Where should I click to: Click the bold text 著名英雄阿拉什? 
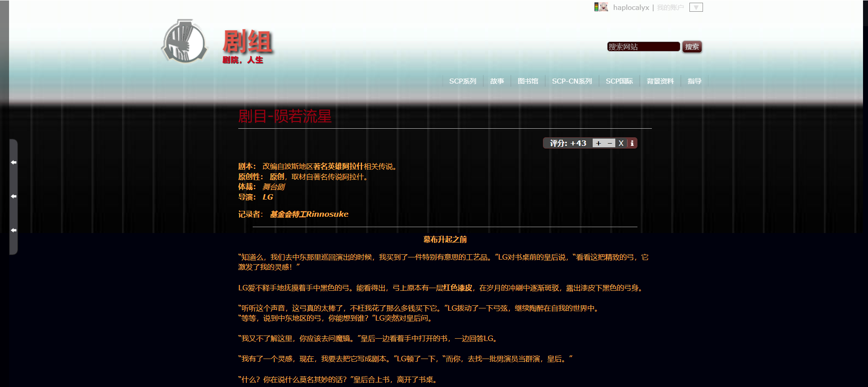coord(338,167)
